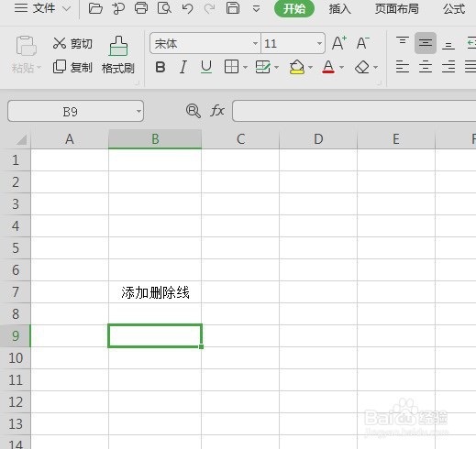This screenshot has width=476, height=449.
Task: Expand the quick access toolbar customize arrow
Action: 257,9
